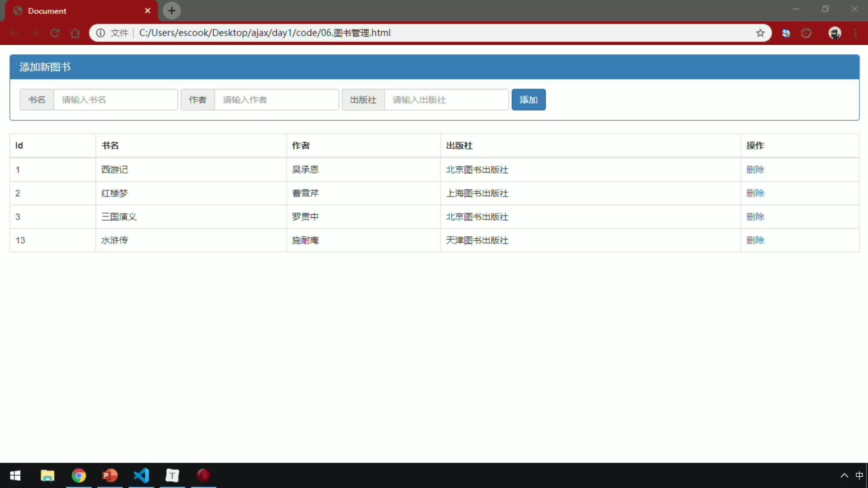Open PowerPoint from taskbar
Screen dimensions: 868x488
point(110,475)
